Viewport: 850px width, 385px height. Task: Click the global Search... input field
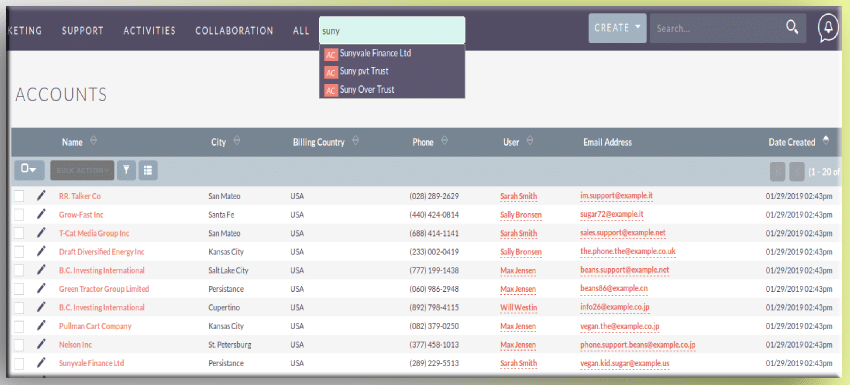coord(718,28)
